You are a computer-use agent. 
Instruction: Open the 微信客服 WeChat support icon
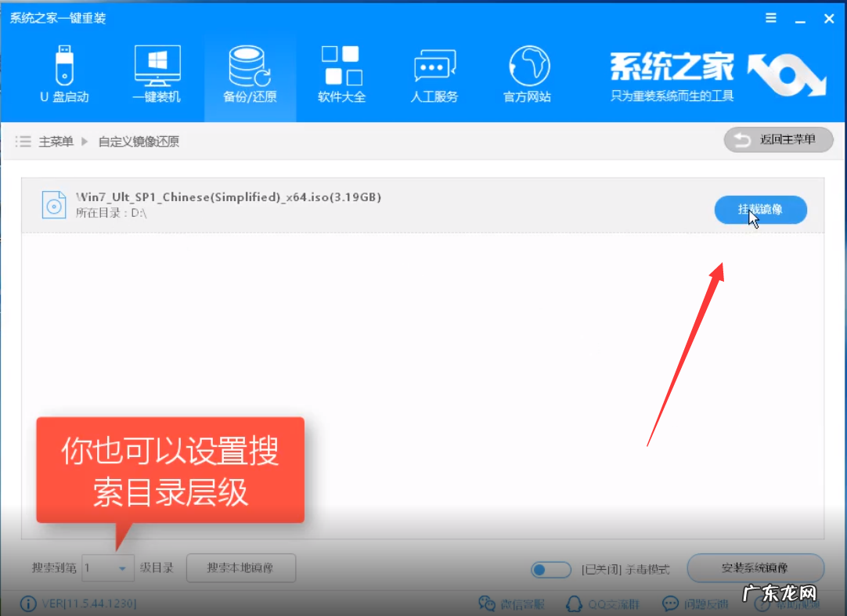(510, 603)
